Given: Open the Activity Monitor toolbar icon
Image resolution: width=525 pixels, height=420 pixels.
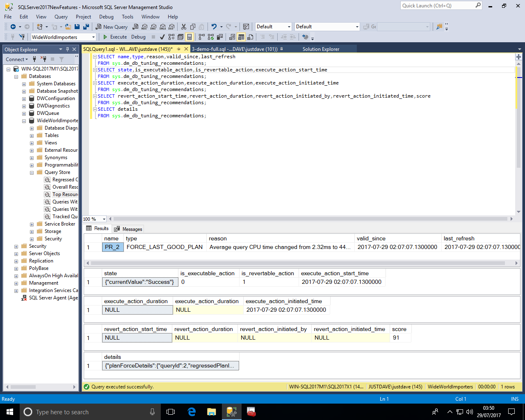Looking at the screenshot, I should (x=246, y=27).
